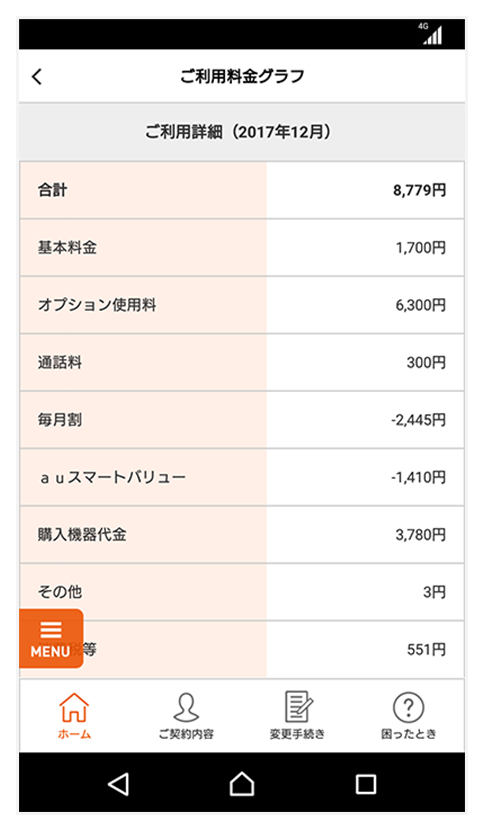
Task: Tap the 通話料 300円 row
Action: pyautogui.click(x=242, y=363)
